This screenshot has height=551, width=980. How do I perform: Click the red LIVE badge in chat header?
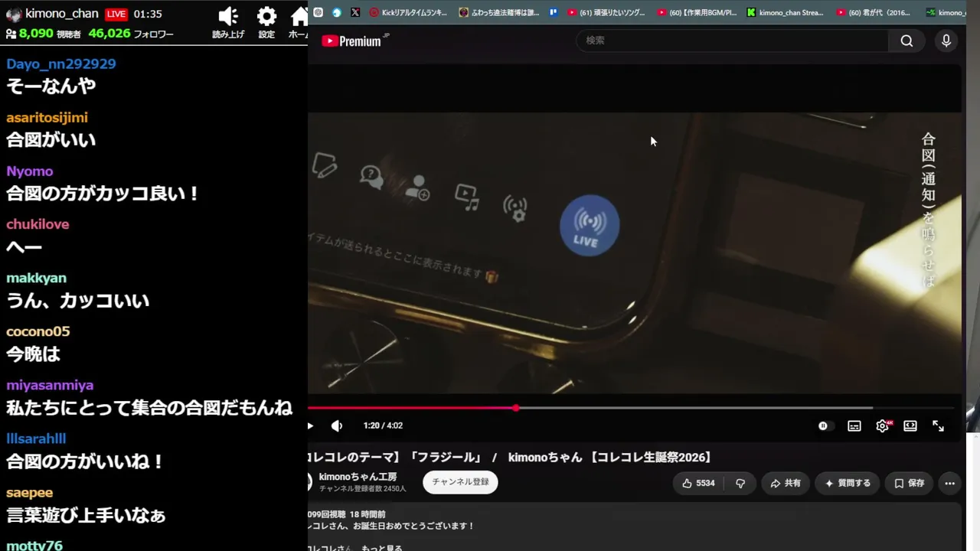pyautogui.click(x=116, y=15)
